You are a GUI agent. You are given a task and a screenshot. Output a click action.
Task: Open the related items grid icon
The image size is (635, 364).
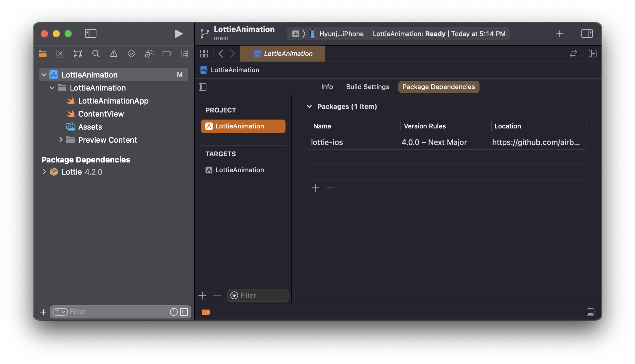point(204,54)
